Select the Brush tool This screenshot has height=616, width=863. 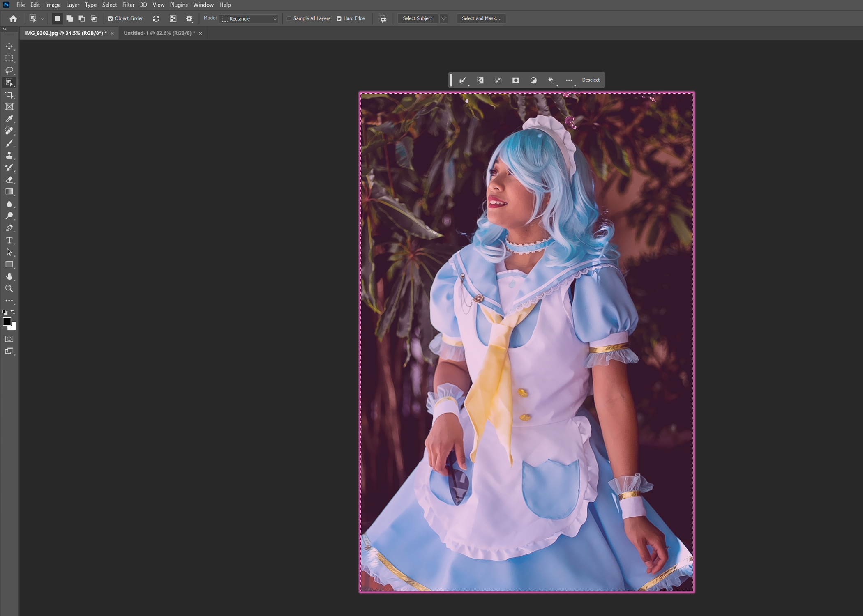point(9,143)
